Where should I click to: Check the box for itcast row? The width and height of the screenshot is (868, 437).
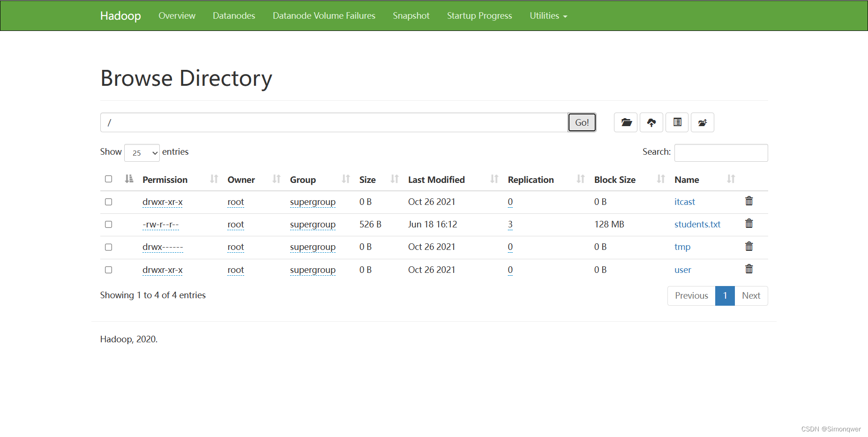(108, 202)
